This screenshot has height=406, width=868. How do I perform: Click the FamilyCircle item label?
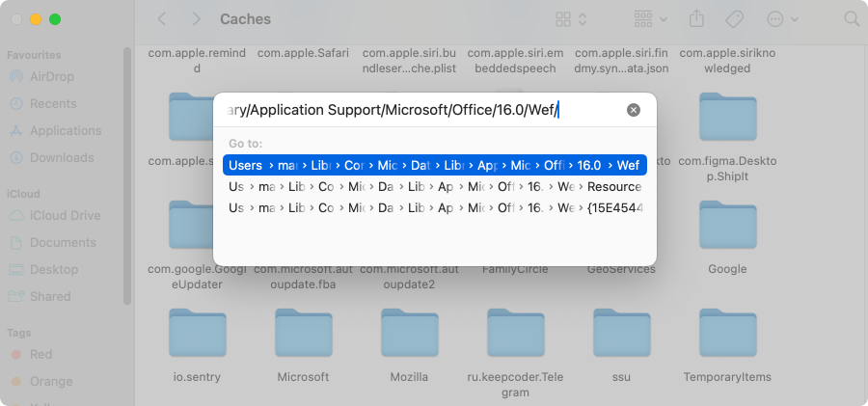click(x=516, y=270)
